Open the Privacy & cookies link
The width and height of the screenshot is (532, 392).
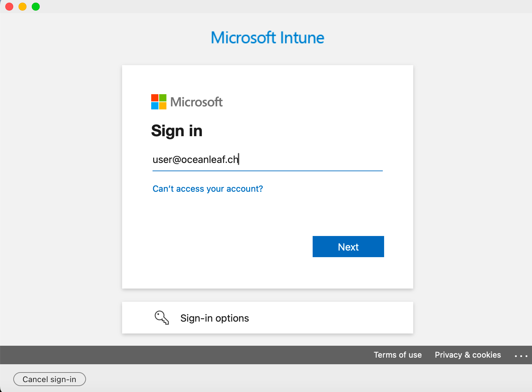click(x=468, y=355)
